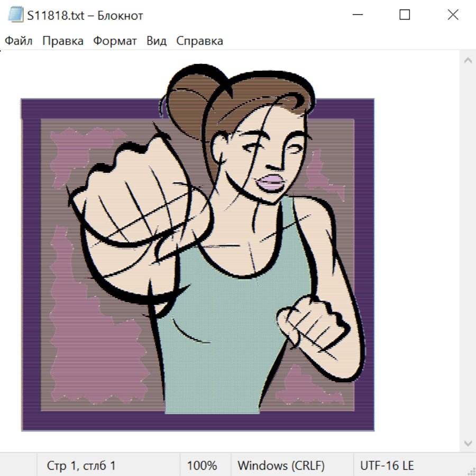Click the UTF-16 LE encoding indicator
This screenshot has width=476, height=476.
point(387,466)
